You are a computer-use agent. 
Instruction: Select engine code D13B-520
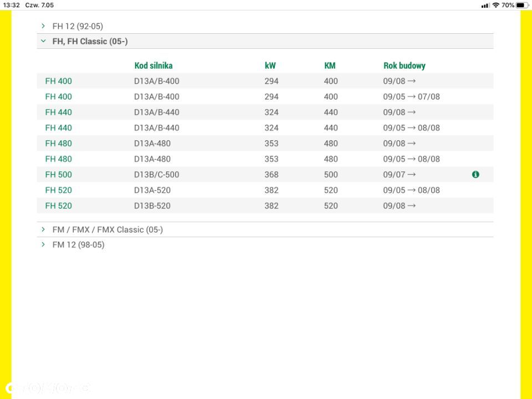(x=152, y=206)
